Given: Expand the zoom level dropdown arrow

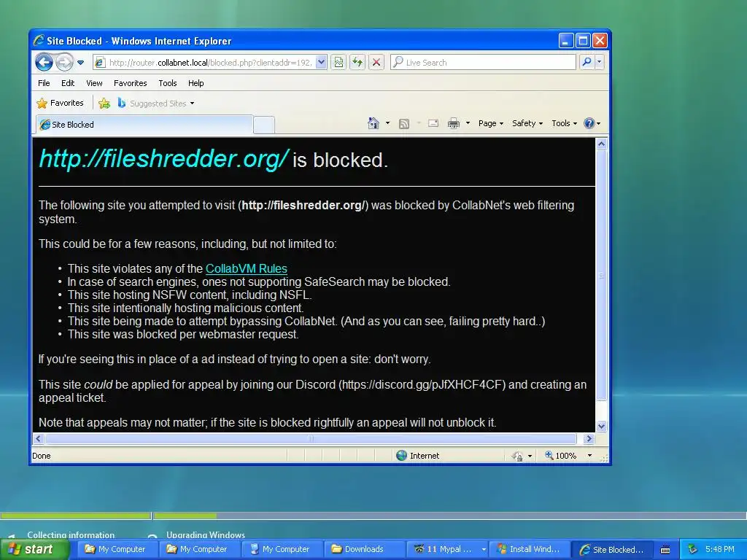Looking at the screenshot, I should pos(589,456).
